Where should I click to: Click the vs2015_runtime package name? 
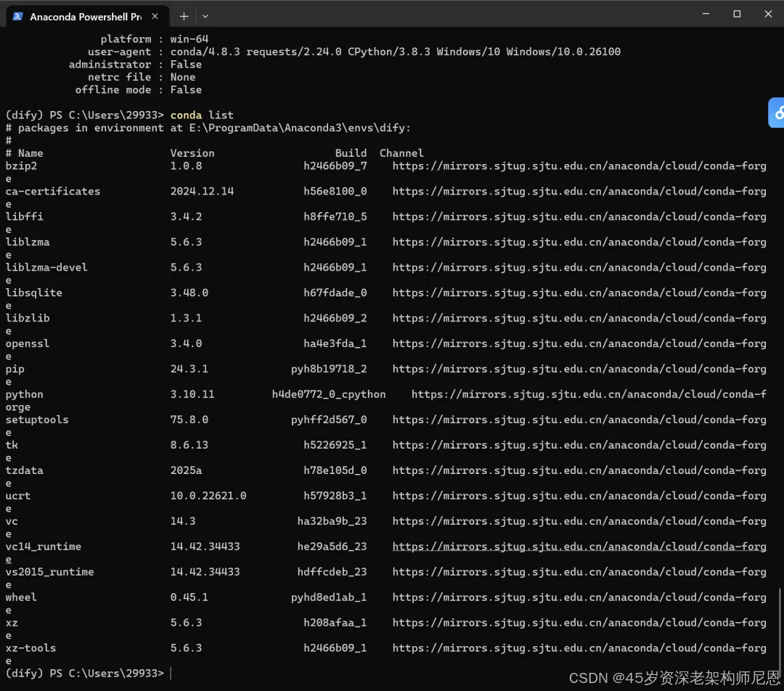49,572
